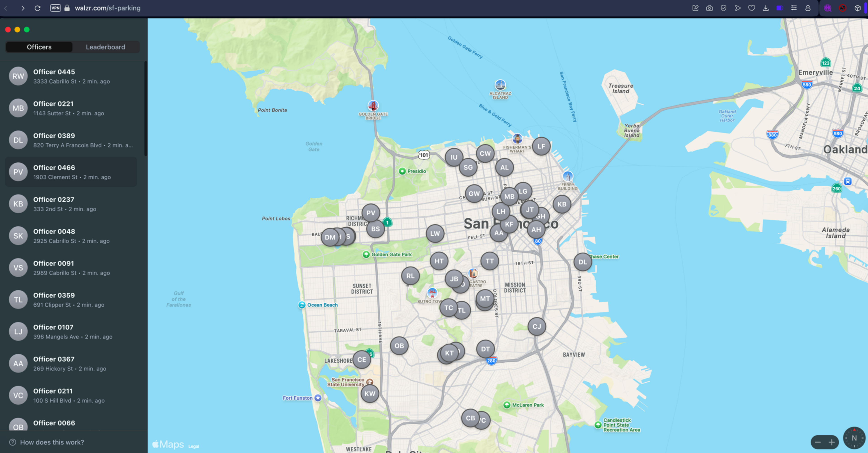Open Officer 0107 on Mangels Ave

coord(71,331)
